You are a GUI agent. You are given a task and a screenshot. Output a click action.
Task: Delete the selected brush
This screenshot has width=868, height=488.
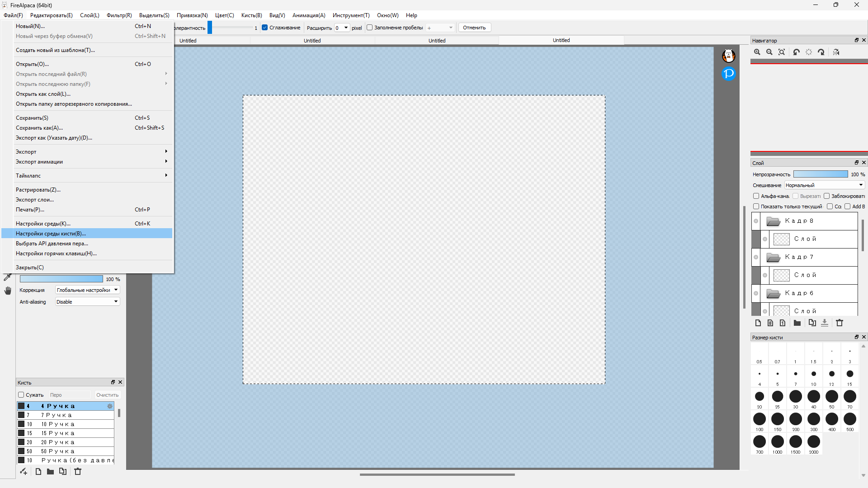78,472
